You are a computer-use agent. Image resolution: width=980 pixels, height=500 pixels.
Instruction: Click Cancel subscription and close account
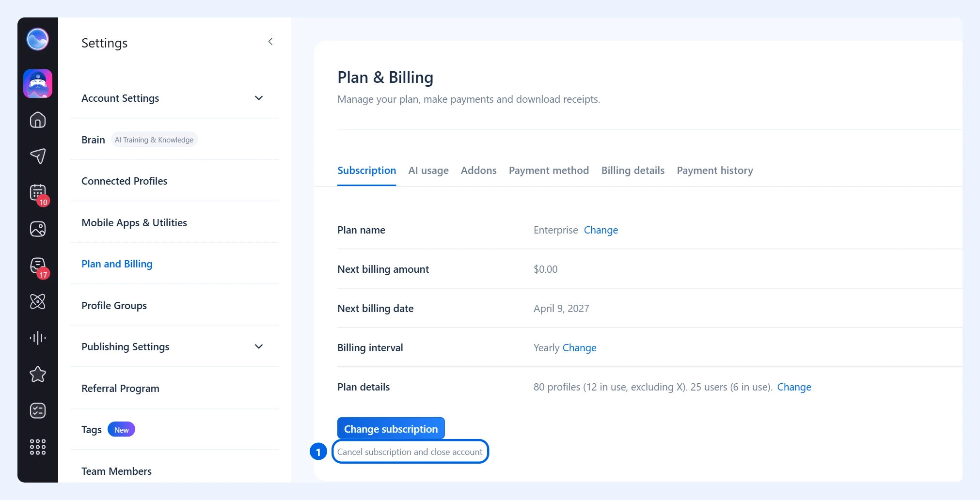click(410, 452)
